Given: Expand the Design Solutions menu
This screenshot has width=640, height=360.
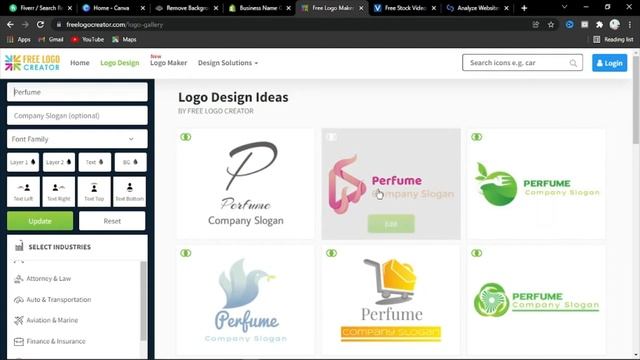Looking at the screenshot, I should pyautogui.click(x=228, y=63).
